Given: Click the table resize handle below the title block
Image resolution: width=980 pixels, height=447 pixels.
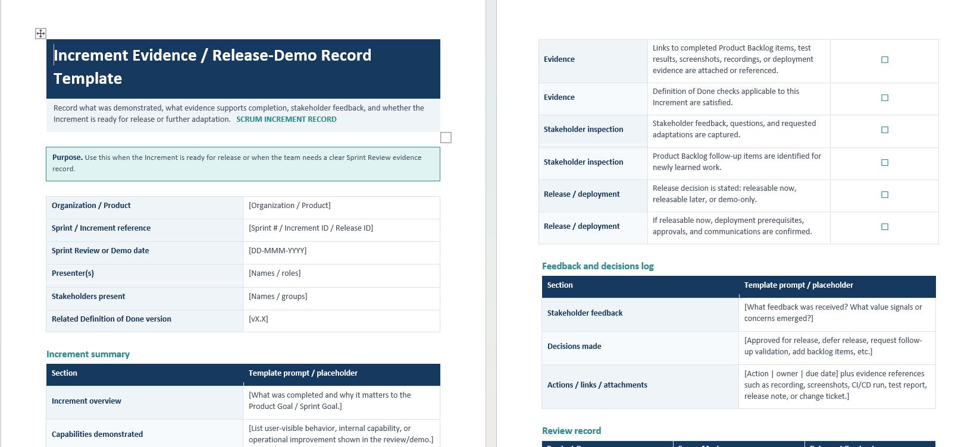Looking at the screenshot, I should click(446, 137).
